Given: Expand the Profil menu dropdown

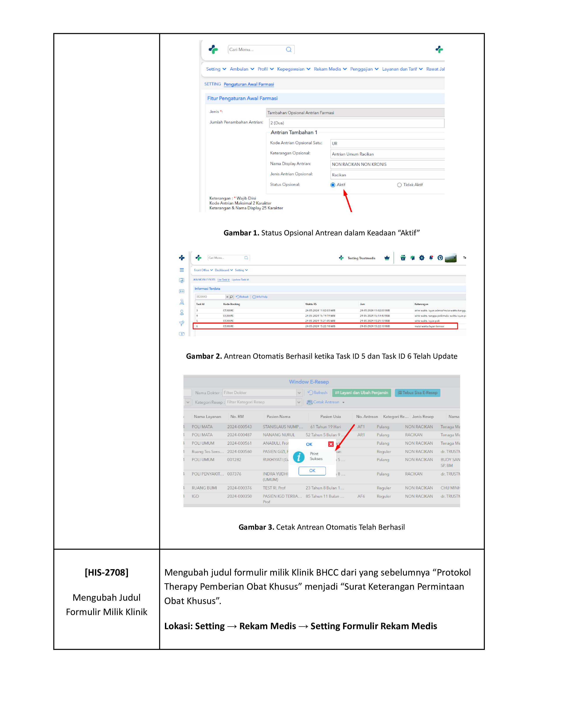Looking at the screenshot, I should pos(265,69).
